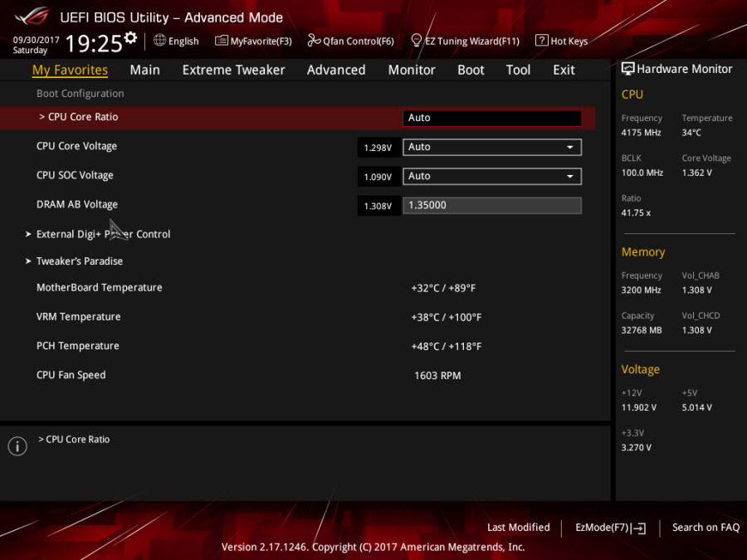The image size is (747, 560).
Task: Click the globe language icon
Action: pos(159,41)
